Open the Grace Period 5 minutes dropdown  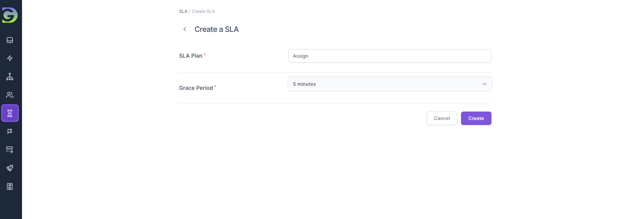tap(386, 84)
